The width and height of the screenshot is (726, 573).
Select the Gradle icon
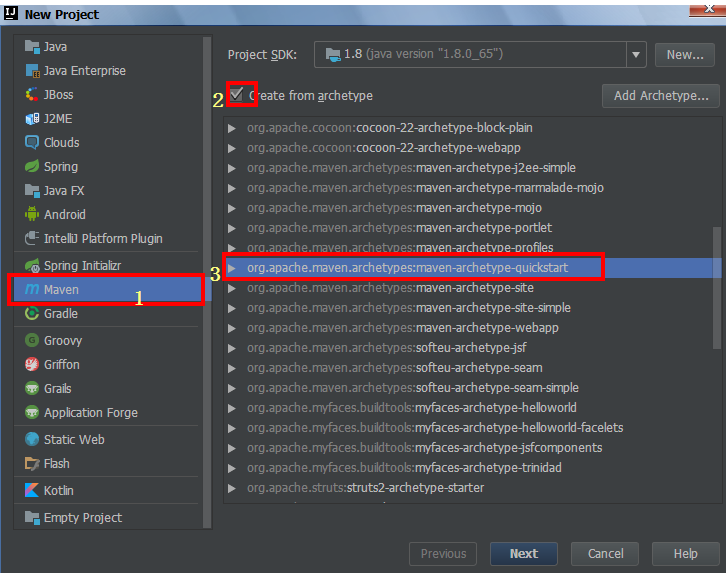click(32, 313)
